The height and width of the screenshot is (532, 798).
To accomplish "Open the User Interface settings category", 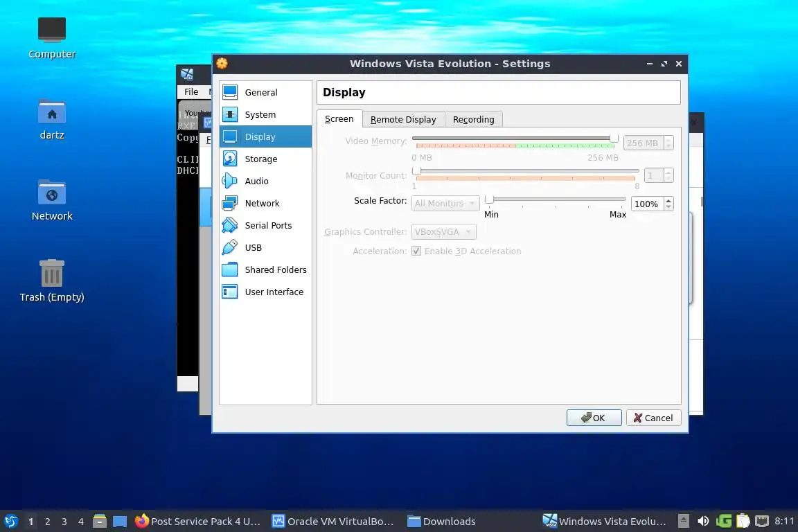I will (265, 292).
